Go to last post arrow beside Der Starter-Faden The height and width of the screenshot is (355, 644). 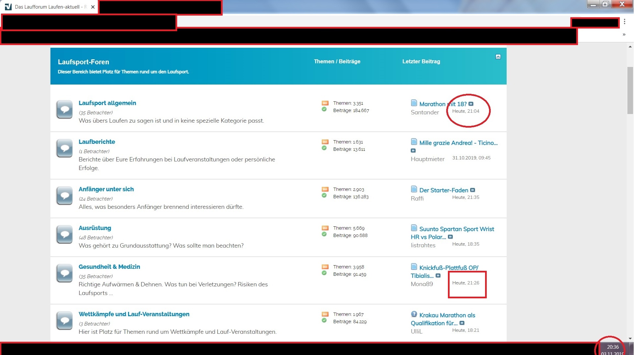472,190
